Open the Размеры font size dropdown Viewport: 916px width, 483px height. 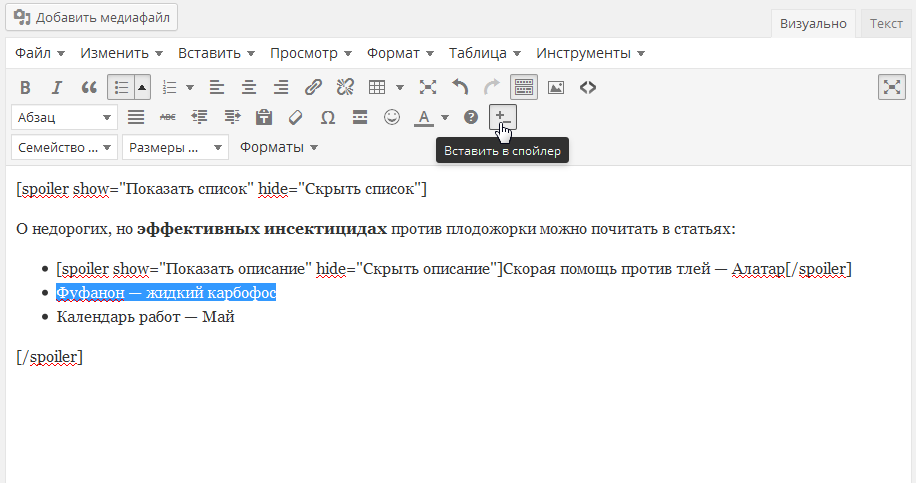(x=175, y=147)
